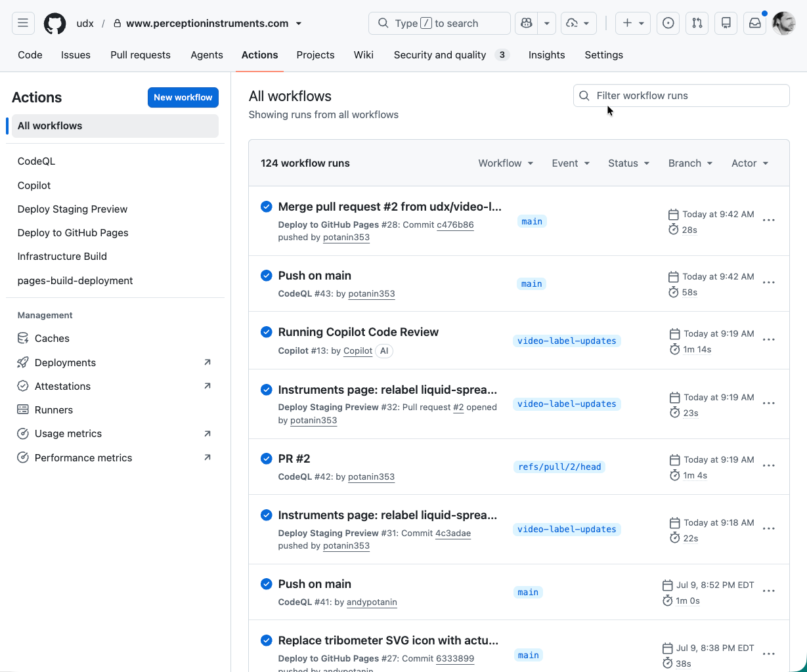The image size is (807, 672).
Task: Open the notifications inbox icon
Action: [755, 23]
